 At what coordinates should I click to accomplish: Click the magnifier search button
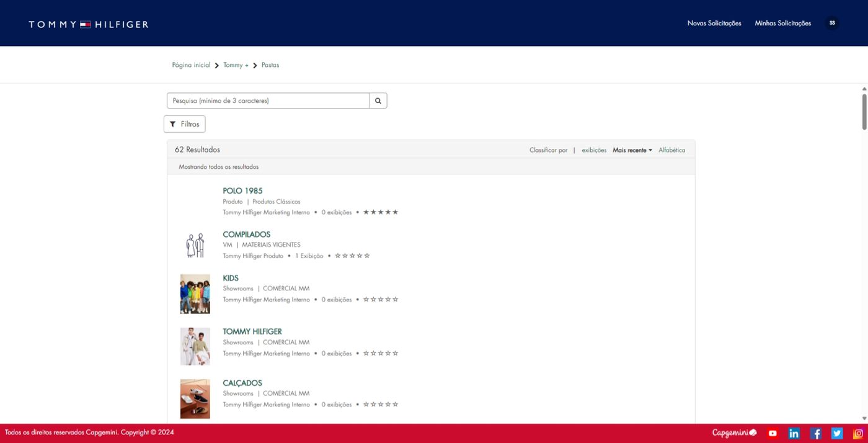point(378,101)
